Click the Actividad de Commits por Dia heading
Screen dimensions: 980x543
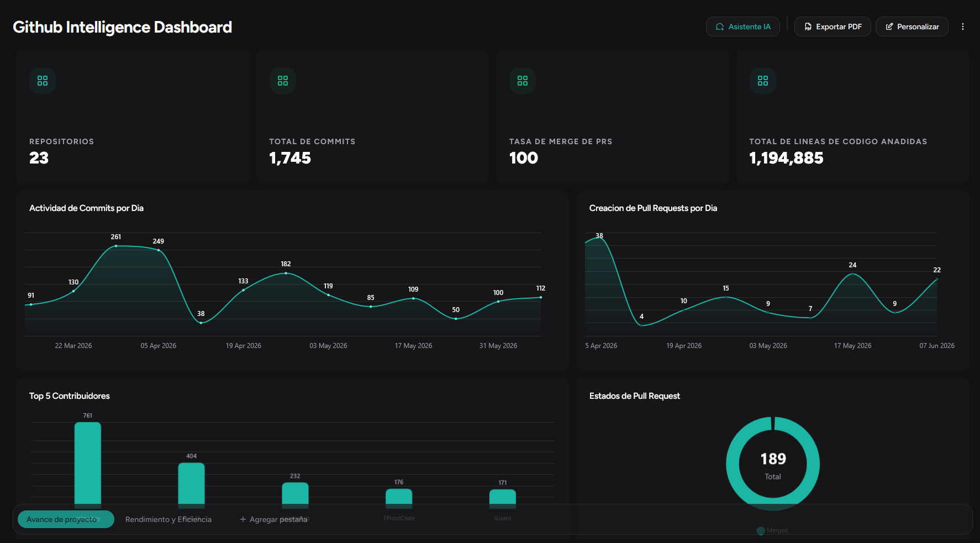(x=86, y=208)
